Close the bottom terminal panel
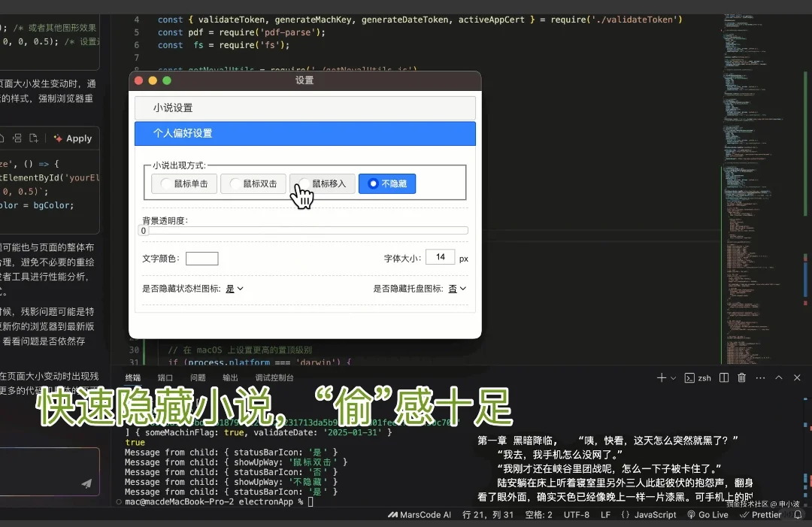Image resolution: width=812 pixels, height=527 pixels. coord(797,378)
